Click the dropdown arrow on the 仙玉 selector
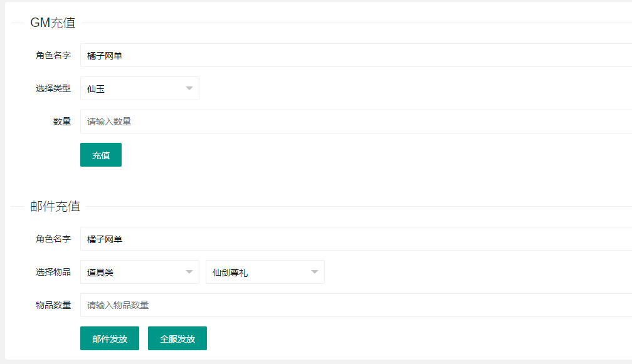632x364 pixels. tap(189, 88)
